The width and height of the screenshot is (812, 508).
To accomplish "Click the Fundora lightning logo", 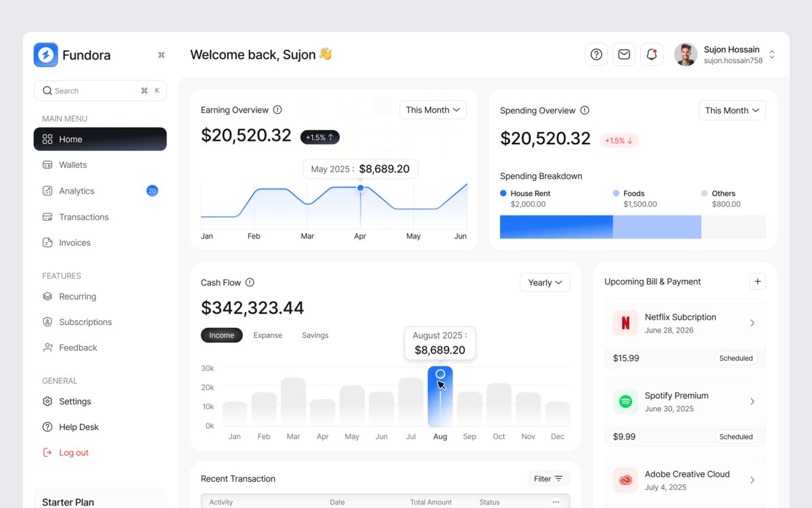I will [x=46, y=55].
